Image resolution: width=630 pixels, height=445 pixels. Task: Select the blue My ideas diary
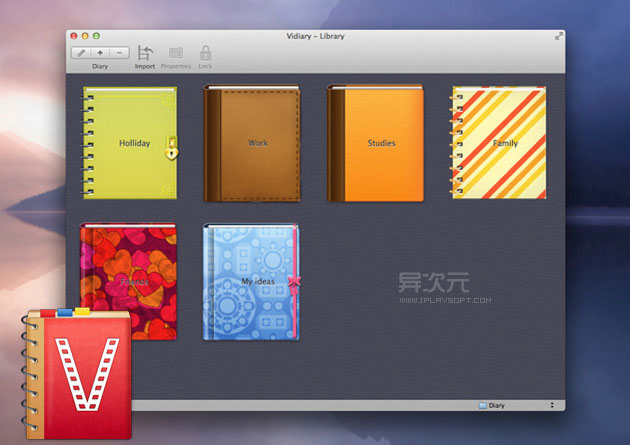[x=252, y=283]
